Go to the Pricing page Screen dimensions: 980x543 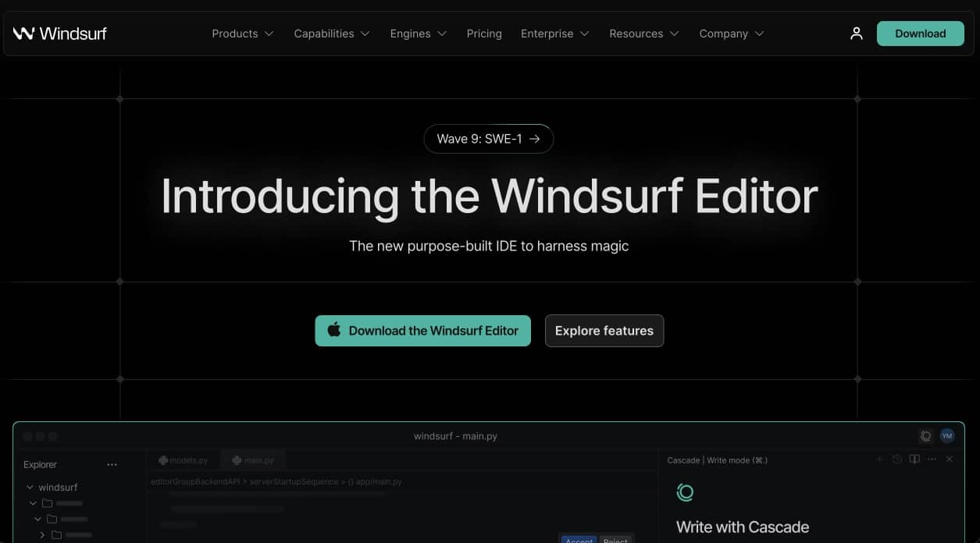pyautogui.click(x=484, y=34)
